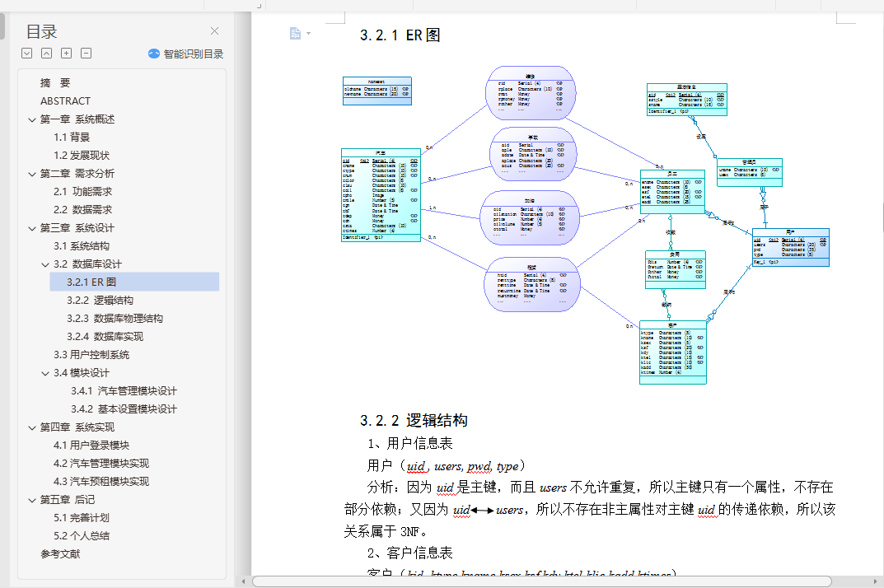
Task: Click 智能识别目录 button
Action: tap(186, 54)
